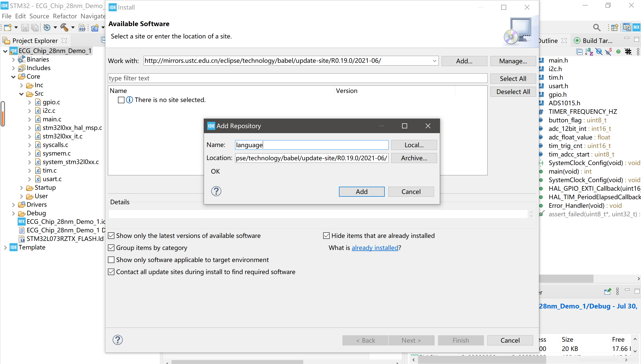Click help question mark in Add Repository
Screen dimensions: 641x364
pyautogui.click(x=216, y=191)
